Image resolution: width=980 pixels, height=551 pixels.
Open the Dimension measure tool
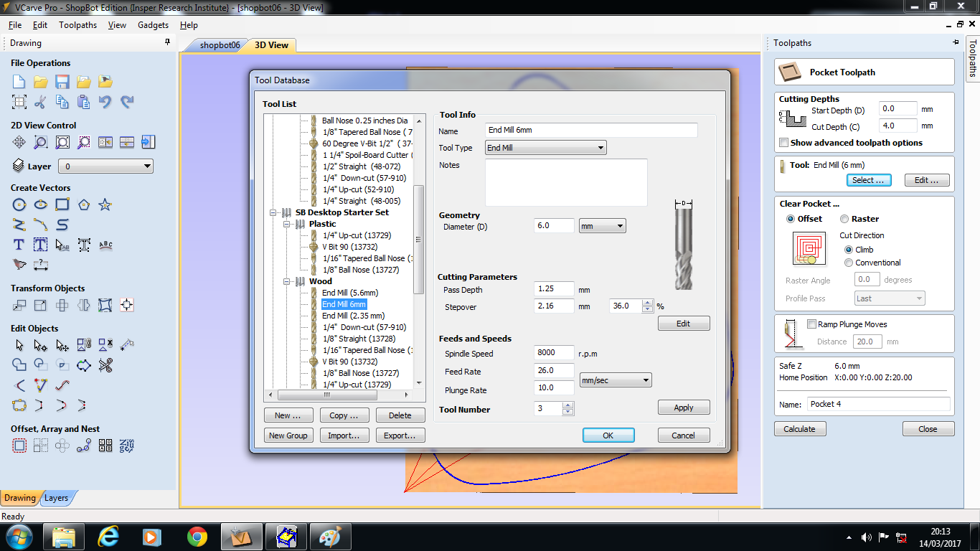click(x=41, y=265)
